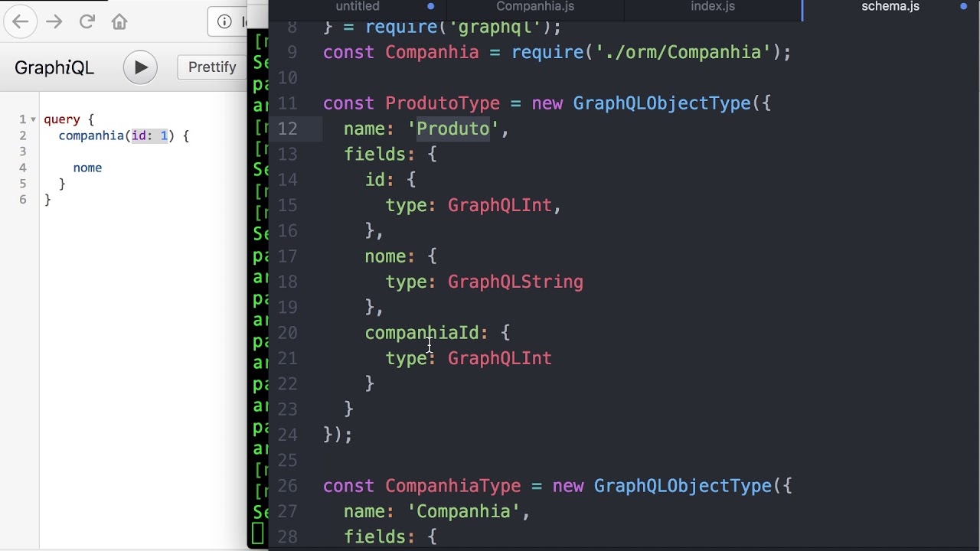980x551 pixels.
Task: Click 'companhiaId' on line 20
Action: point(421,333)
